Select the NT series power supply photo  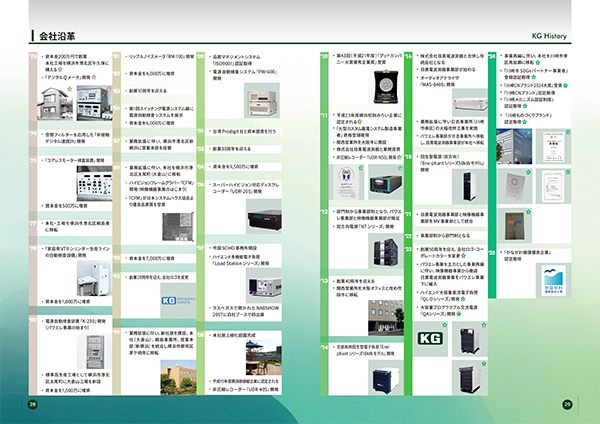(386, 251)
